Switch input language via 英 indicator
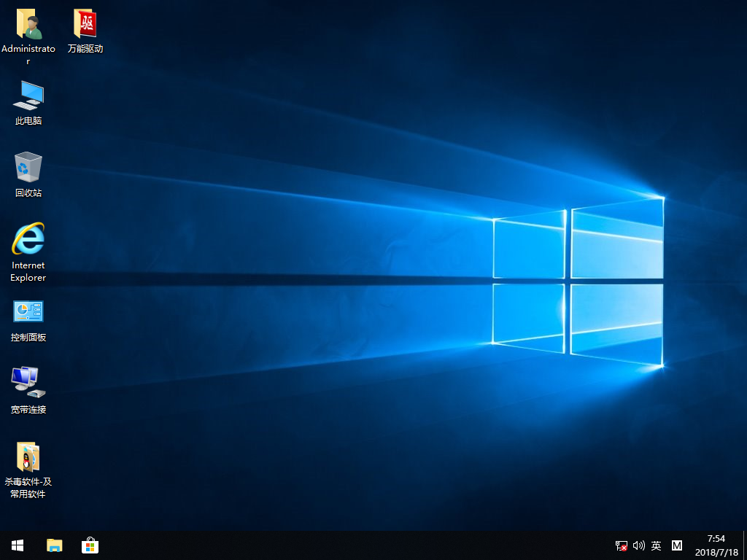747x560 pixels. [x=656, y=545]
